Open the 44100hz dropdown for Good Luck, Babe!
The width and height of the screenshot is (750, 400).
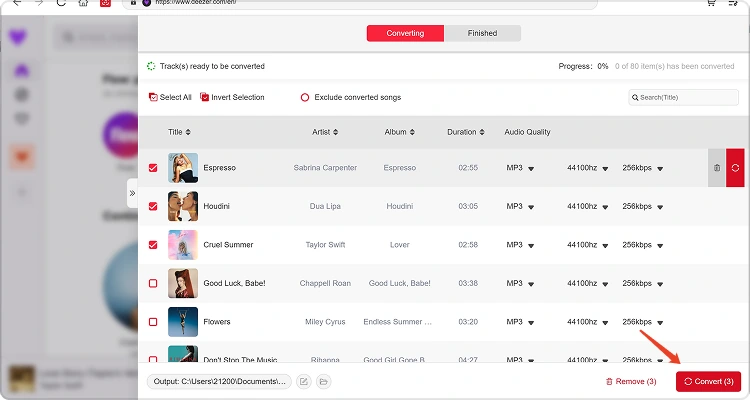point(587,283)
